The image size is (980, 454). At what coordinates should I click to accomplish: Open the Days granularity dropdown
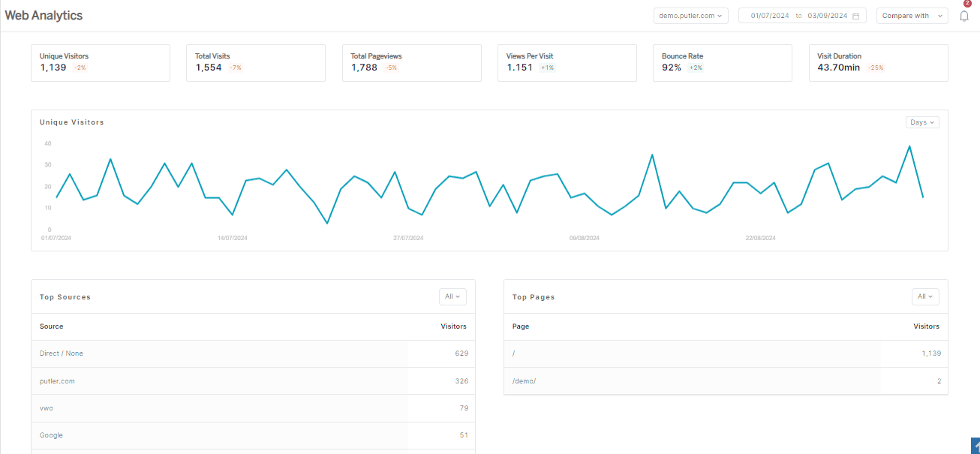pyautogui.click(x=922, y=122)
